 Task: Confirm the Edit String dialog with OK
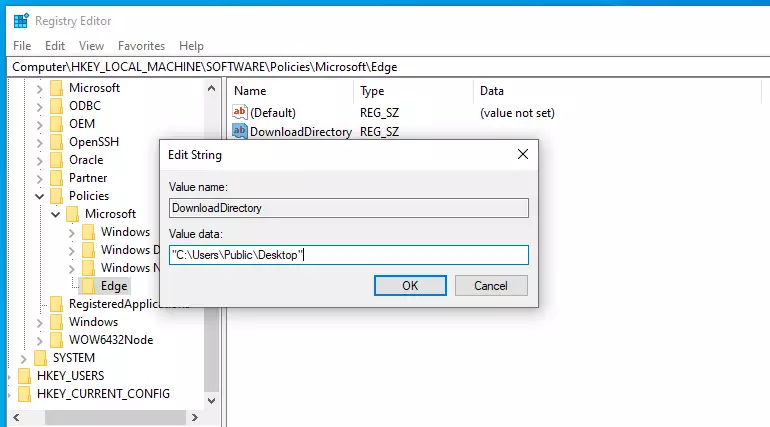tap(410, 286)
